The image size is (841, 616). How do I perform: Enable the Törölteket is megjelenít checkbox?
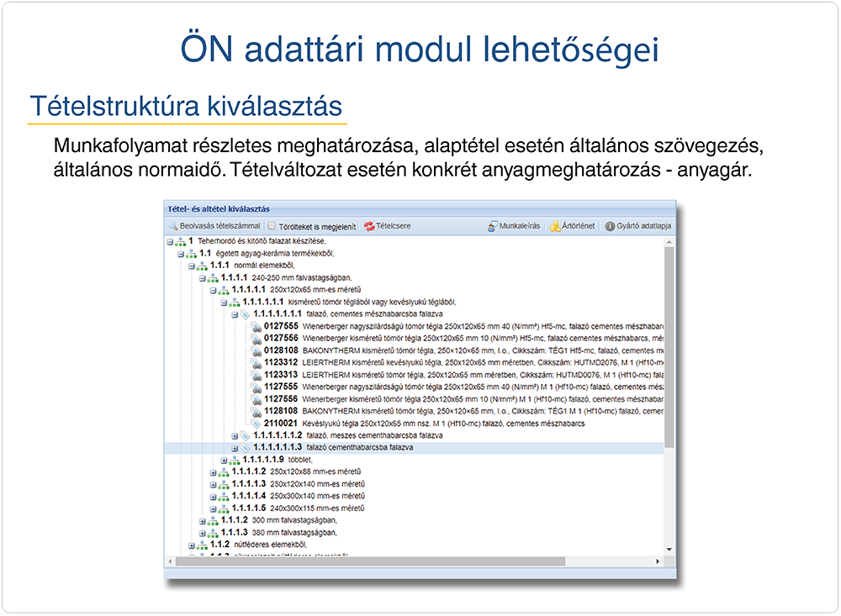[x=272, y=226]
